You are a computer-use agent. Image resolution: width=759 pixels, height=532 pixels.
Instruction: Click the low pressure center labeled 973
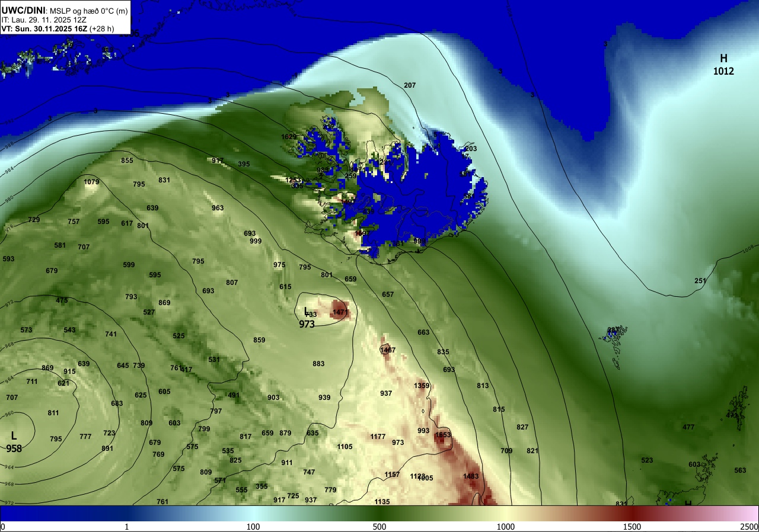(307, 318)
